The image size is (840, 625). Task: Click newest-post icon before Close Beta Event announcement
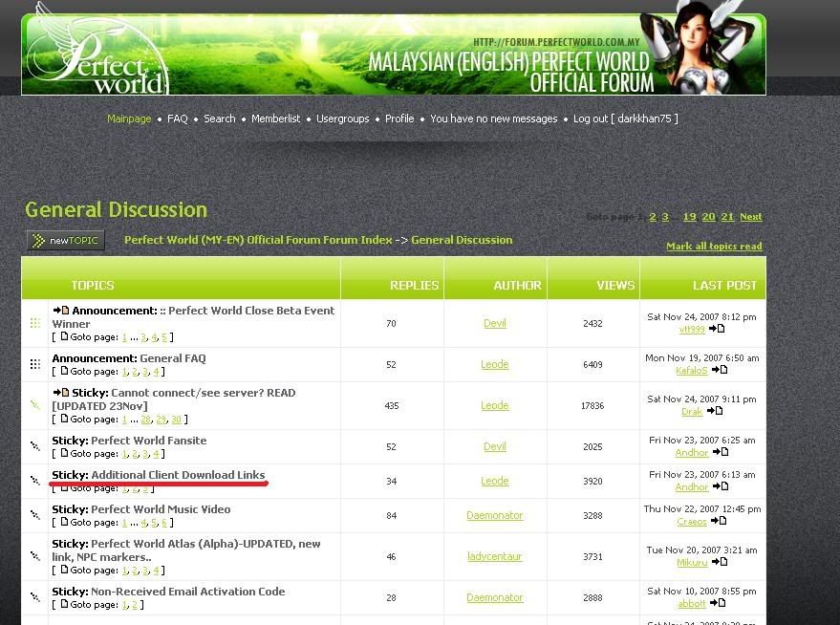pos(61,311)
